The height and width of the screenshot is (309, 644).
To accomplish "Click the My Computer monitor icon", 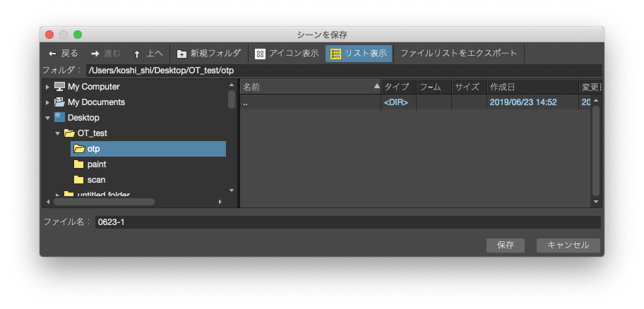I will pos(59,87).
